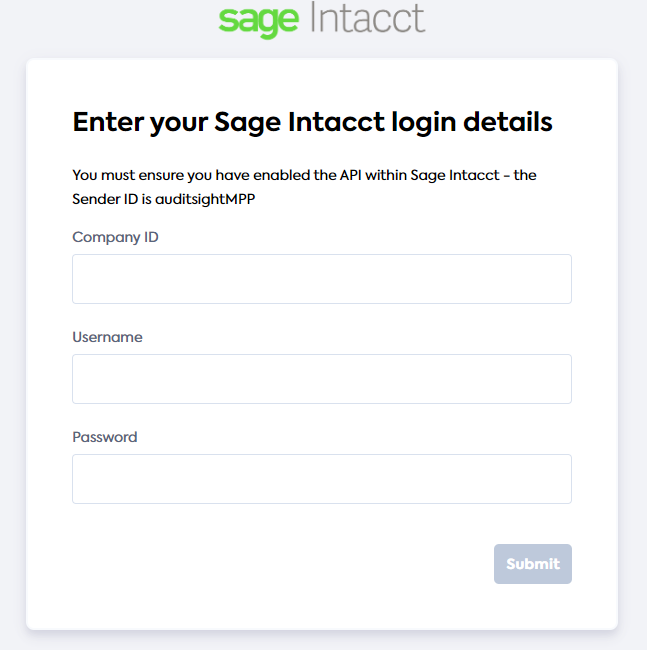Viewport: 647px width, 650px height.
Task: Click the word "login" in heading
Action: pyautogui.click(x=424, y=124)
